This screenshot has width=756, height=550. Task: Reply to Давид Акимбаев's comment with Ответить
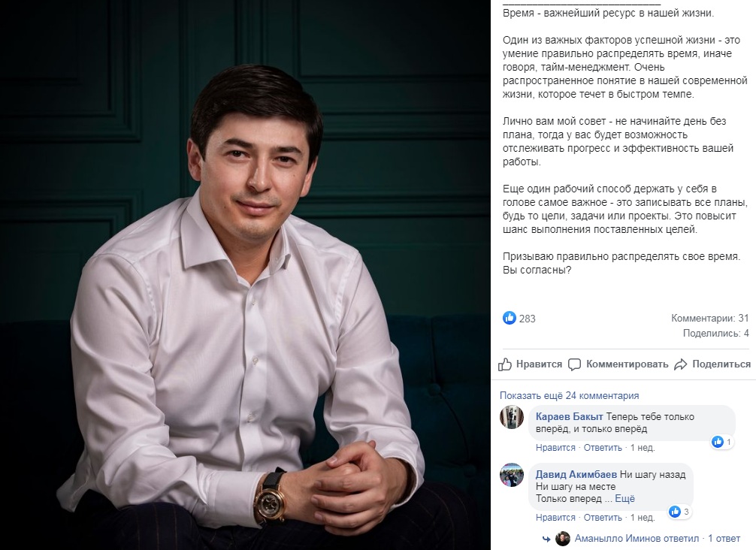(x=603, y=518)
